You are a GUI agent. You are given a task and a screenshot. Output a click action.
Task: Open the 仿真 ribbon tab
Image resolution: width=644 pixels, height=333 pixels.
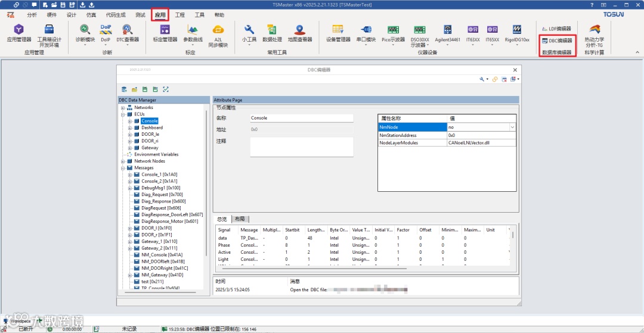[x=91, y=15]
